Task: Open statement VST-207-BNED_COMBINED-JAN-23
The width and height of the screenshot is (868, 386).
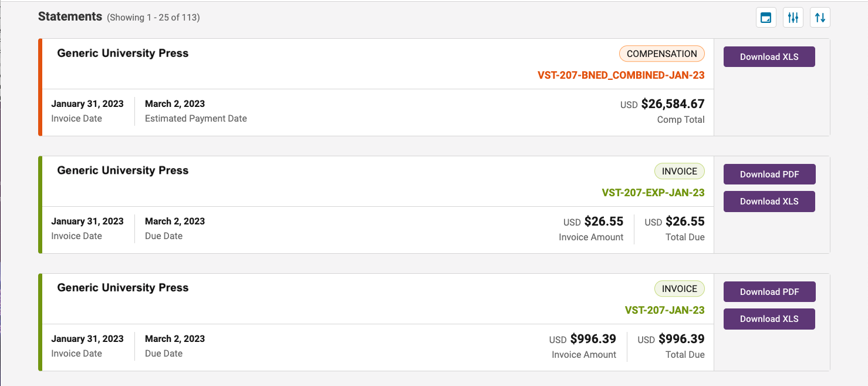Action: click(621, 75)
